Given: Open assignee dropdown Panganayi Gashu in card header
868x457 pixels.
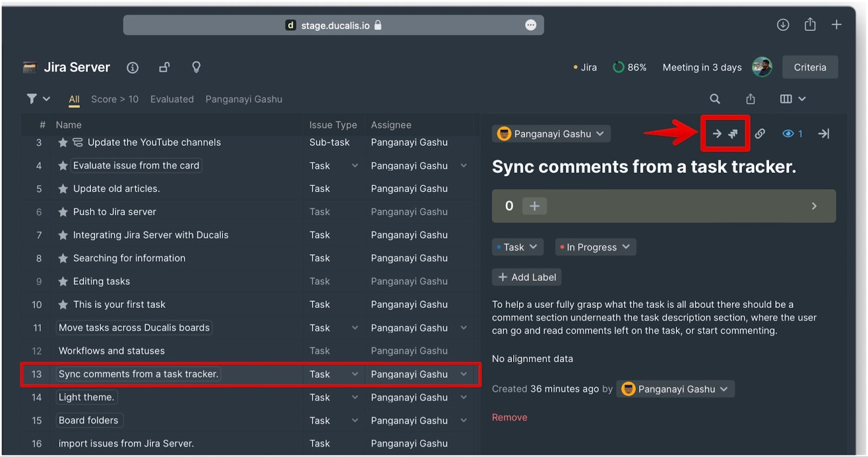Looking at the screenshot, I should click(x=552, y=133).
